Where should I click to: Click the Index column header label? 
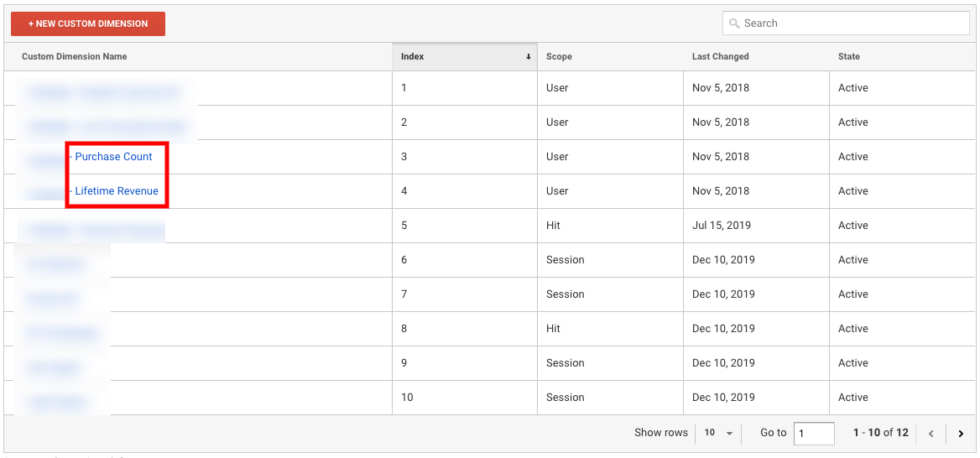[x=412, y=57]
